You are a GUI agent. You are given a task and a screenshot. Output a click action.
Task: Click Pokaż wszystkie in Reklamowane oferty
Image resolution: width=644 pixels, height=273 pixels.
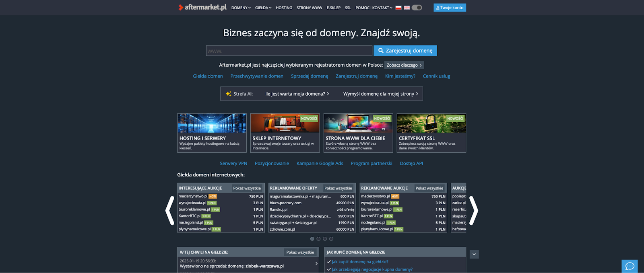pos(338,188)
